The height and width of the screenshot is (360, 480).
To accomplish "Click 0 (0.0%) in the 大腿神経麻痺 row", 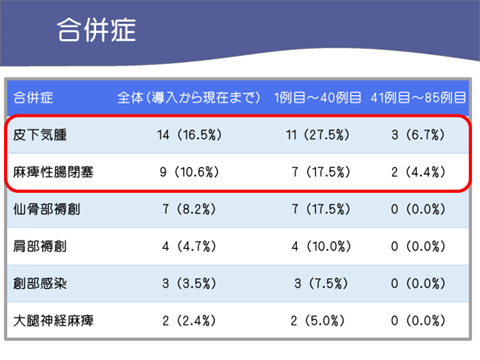I will tap(418, 321).
